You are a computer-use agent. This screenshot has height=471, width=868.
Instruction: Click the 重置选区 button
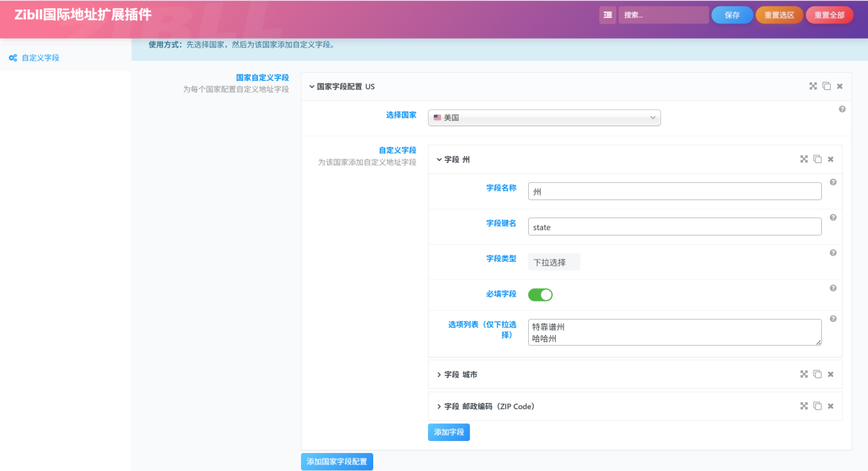(x=779, y=15)
